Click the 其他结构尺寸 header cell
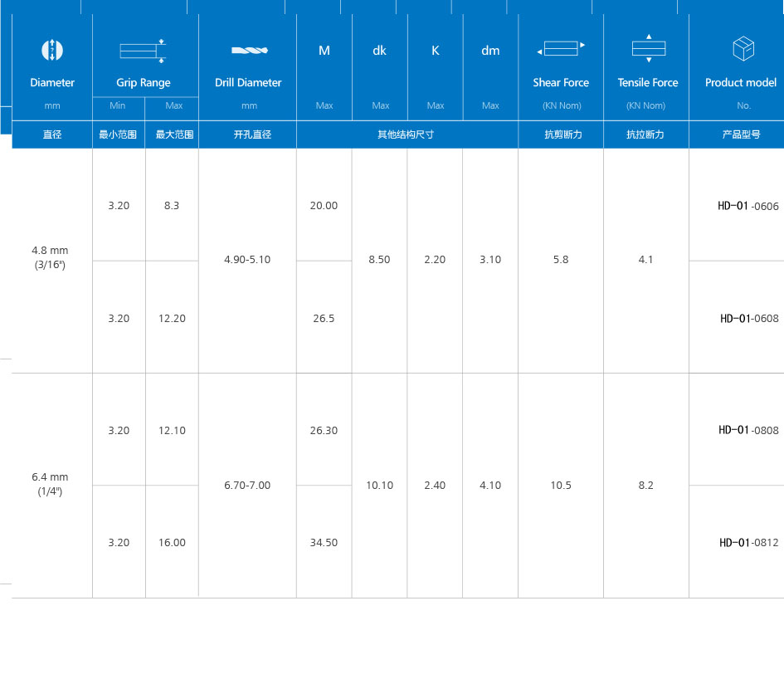Image resolution: width=784 pixels, height=679 pixels. tap(406, 134)
